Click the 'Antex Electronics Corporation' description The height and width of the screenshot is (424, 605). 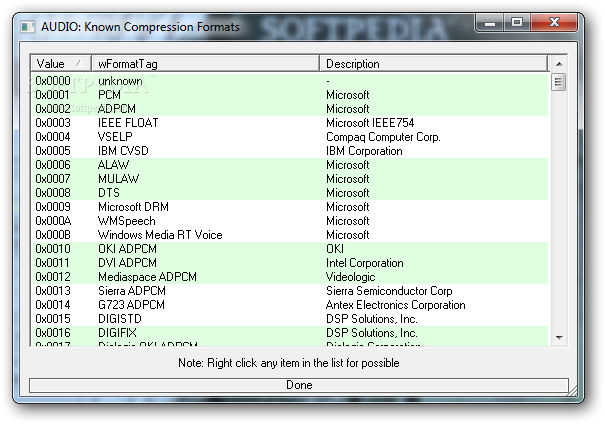395,305
